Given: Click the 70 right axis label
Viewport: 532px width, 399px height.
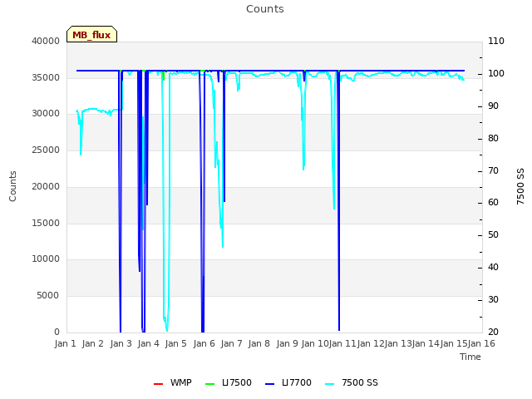Looking at the screenshot, I should click(x=493, y=170).
